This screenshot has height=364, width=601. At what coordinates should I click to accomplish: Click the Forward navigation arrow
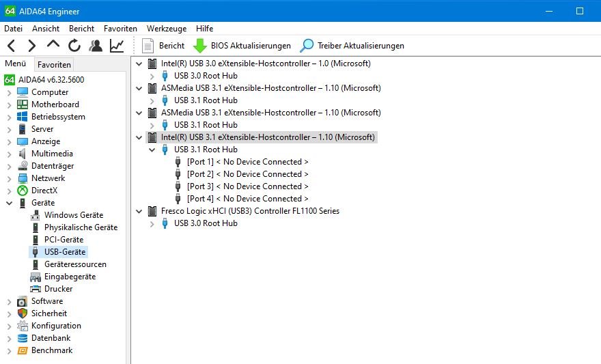[x=32, y=46]
